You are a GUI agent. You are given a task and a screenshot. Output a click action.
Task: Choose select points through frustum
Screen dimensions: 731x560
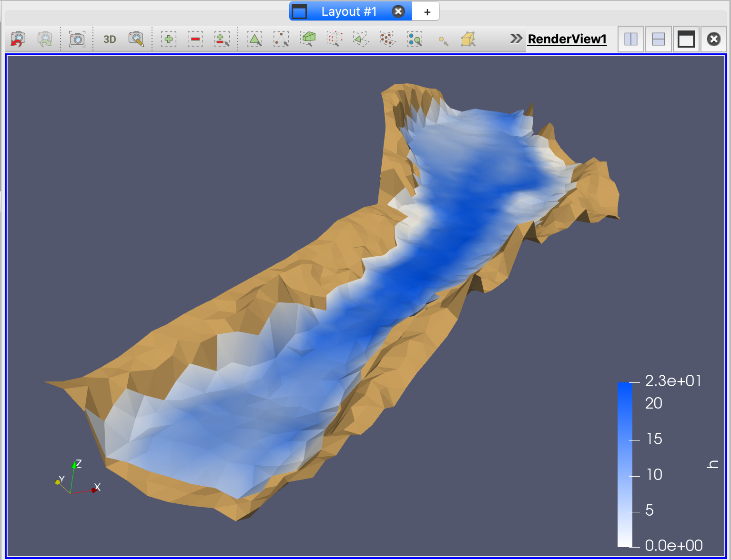pos(335,39)
